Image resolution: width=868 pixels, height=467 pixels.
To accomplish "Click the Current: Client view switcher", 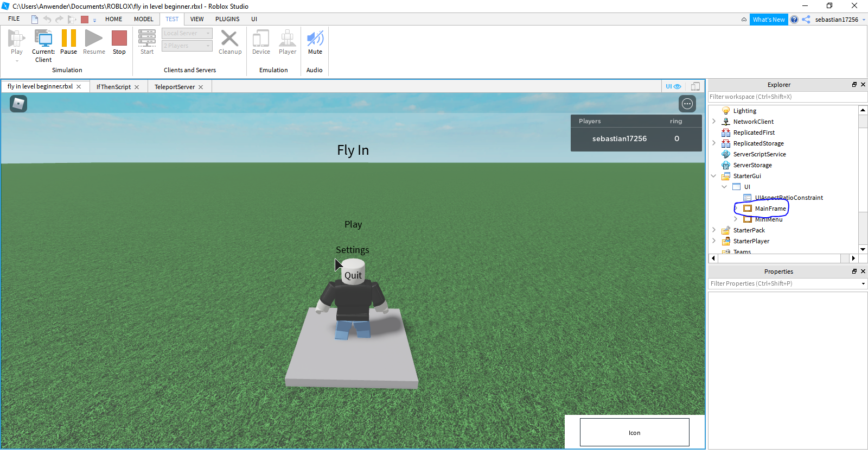I will coord(43,46).
